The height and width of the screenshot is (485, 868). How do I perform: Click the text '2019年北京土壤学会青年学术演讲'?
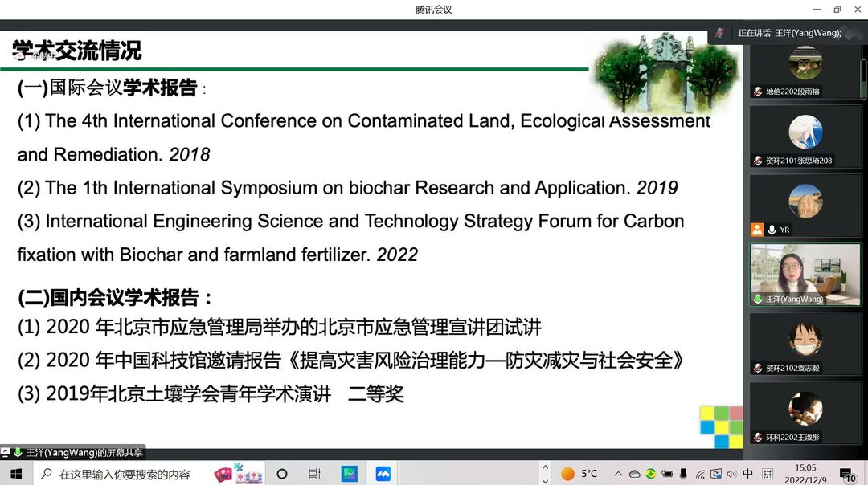point(189,393)
